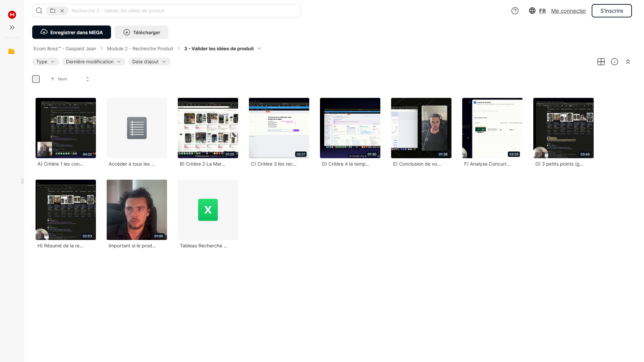The image size is (644, 362).
Task: Open video C) Critère 3 les rec...
Action: coord(279,132)
